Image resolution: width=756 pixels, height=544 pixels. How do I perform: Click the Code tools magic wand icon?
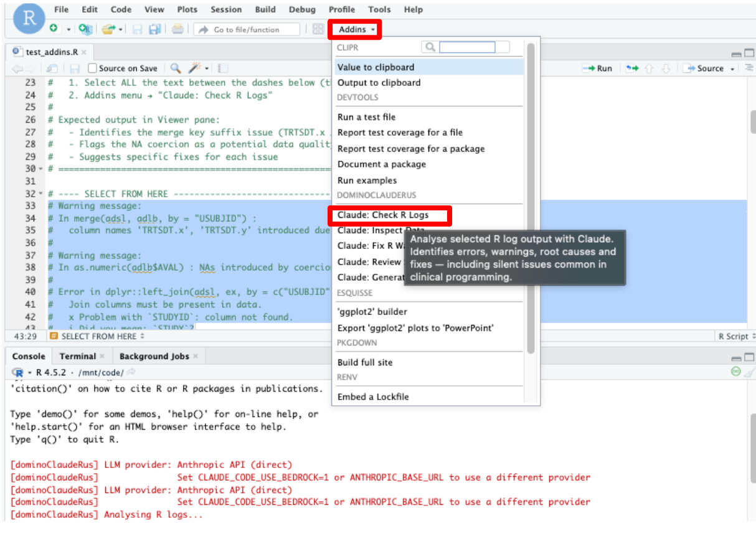click(x=196, y=68)
